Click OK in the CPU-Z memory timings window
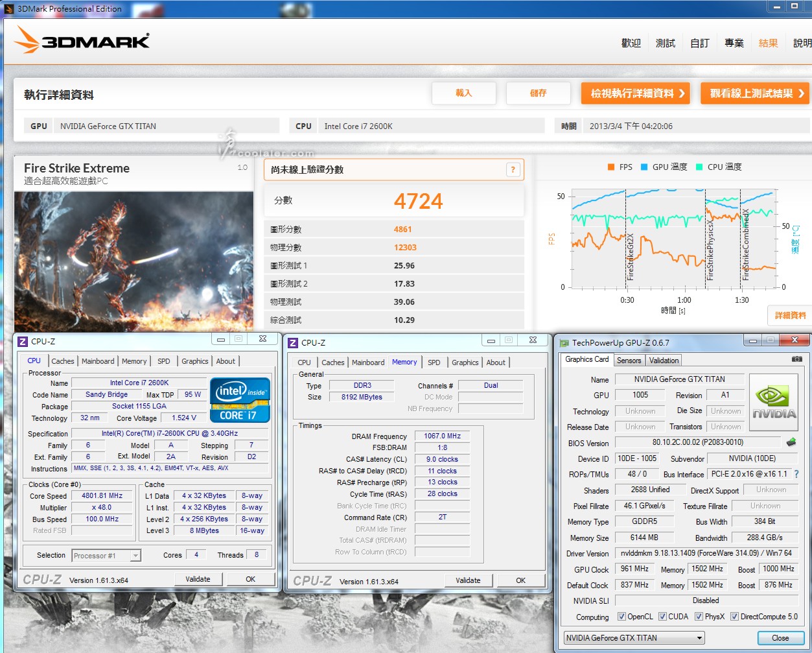 [520, 580]
